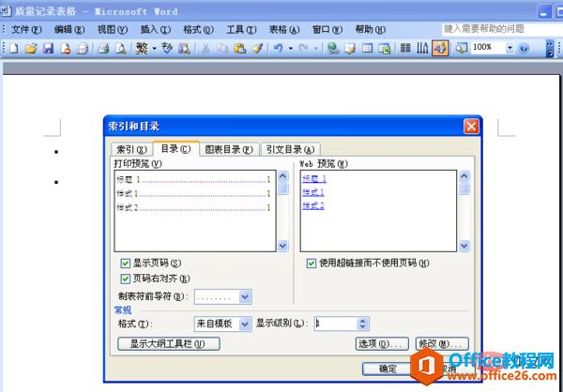Open the 帮助 menu
The image size is (563, 392).
tap(371, 29)
